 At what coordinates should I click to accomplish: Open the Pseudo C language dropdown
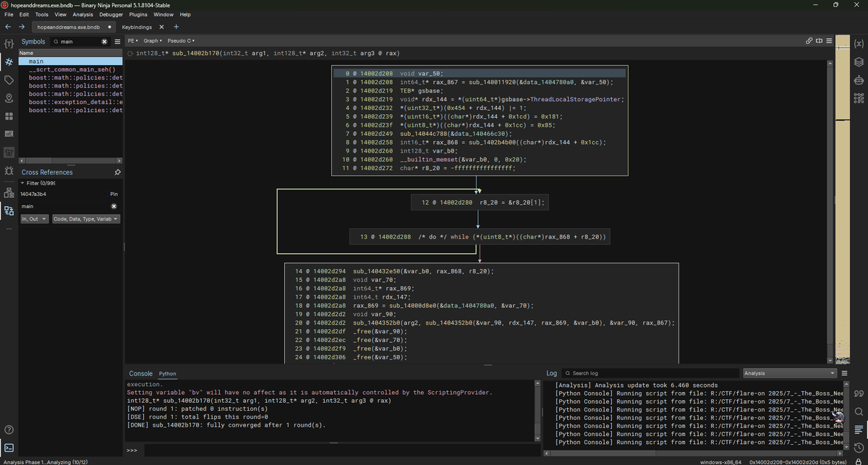tap(181, 40)
